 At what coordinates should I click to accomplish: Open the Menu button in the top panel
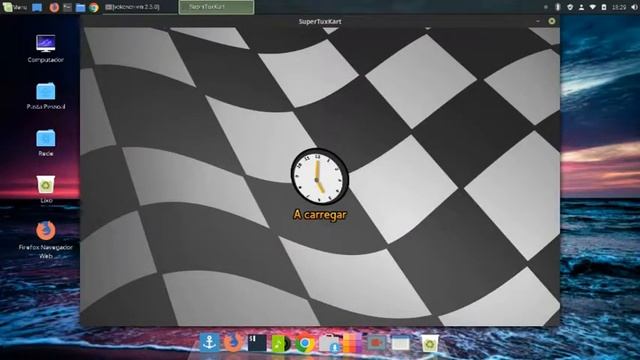pos(14,7)
